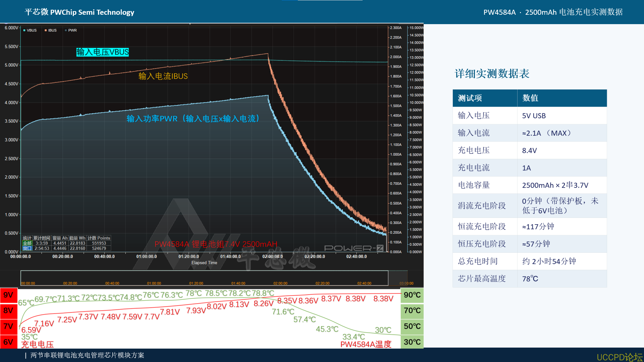The height and width of the screenshot is (362, 644).
Task: Click the ≈57分钟 constant voltage value
Action: 536,244
